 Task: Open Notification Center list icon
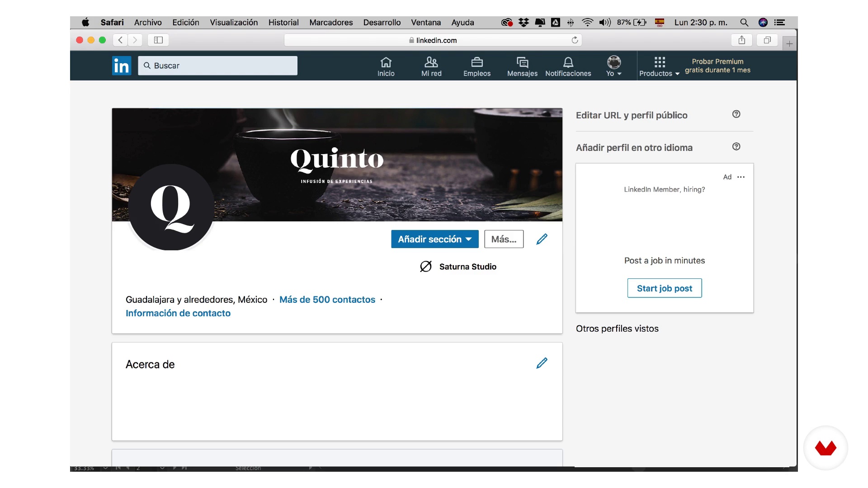[x=779, y=23]
